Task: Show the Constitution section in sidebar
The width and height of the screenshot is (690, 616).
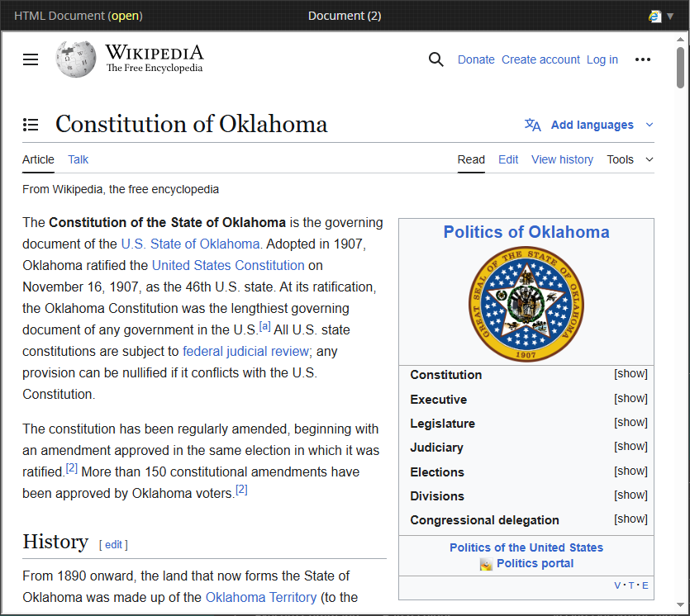Action: pyautogui.click(x=631, y=374)
